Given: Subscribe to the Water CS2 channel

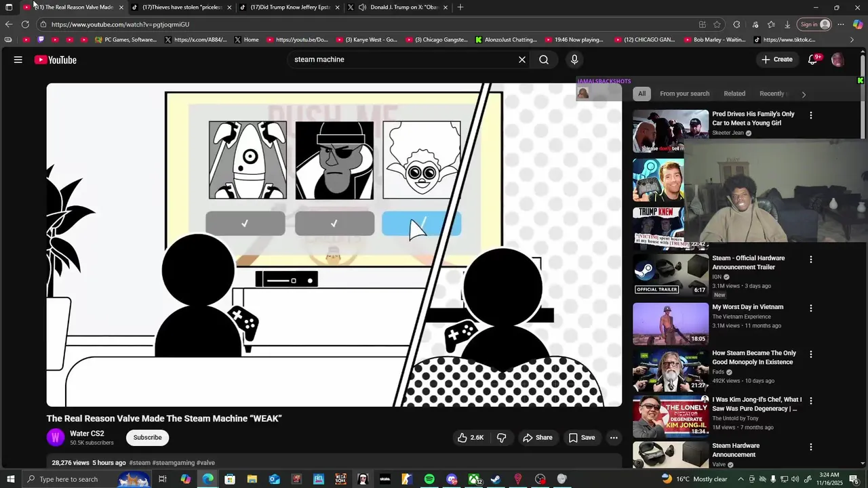Looking at the screenshot, I should point(147,438).
